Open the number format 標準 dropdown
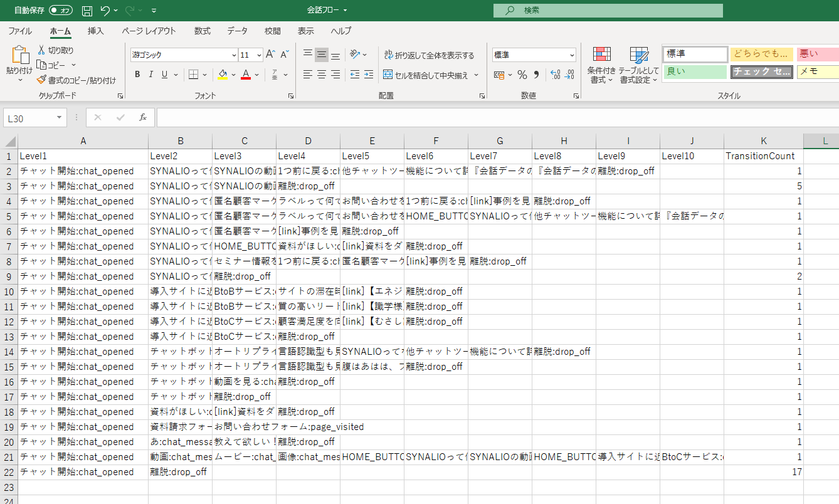The image size is (839, 504). click(x=572, y=55)
